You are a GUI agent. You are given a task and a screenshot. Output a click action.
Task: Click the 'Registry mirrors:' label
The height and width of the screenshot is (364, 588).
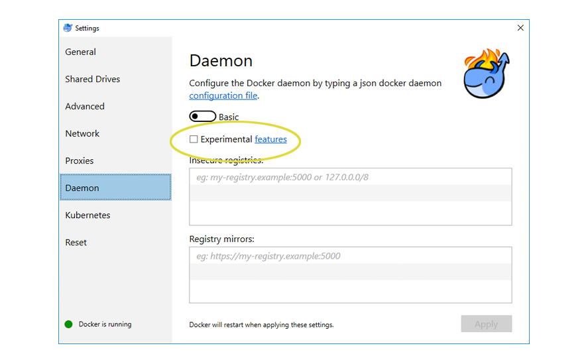(x=221, y=239)
